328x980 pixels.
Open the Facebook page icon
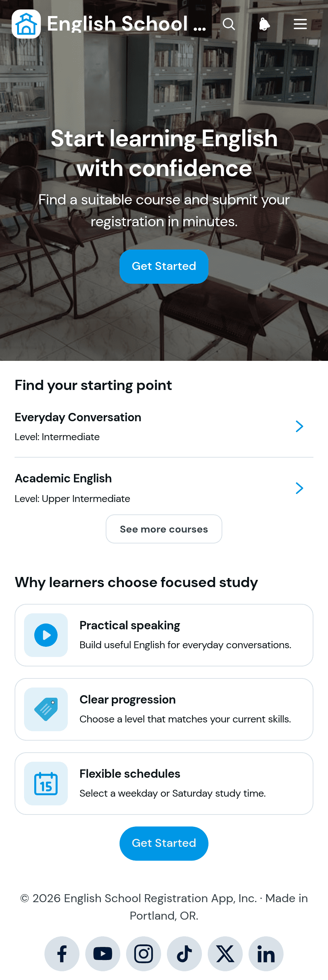(62, 954)
